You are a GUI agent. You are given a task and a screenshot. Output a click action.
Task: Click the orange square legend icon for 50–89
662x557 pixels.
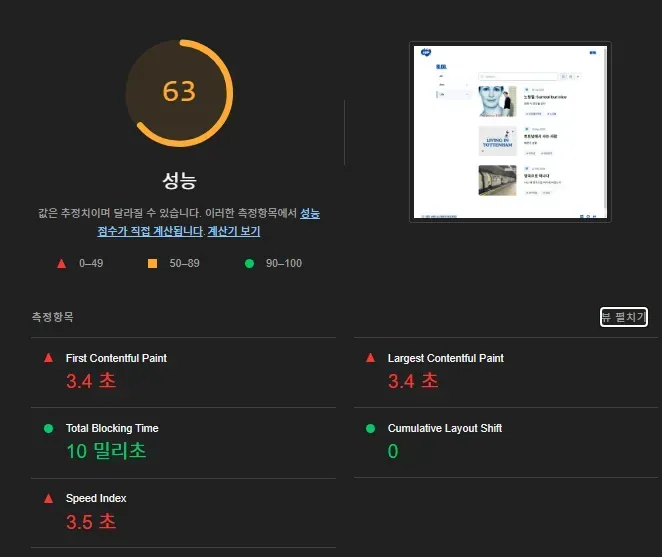[x=152, y=263]
